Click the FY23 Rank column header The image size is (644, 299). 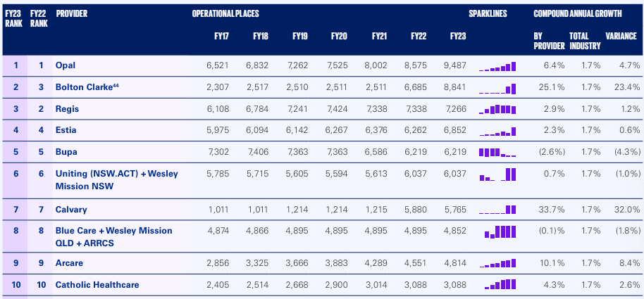coord(13,18)
